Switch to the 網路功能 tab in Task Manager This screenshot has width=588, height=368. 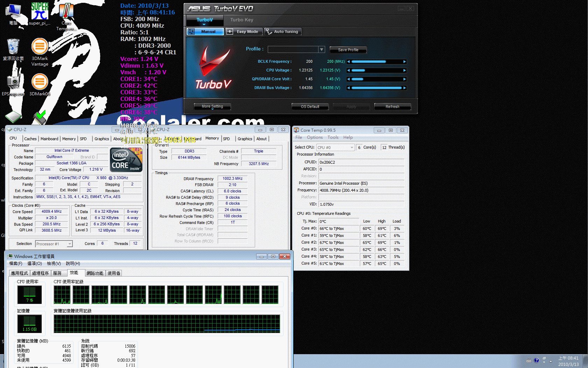[x=95, y=273]
